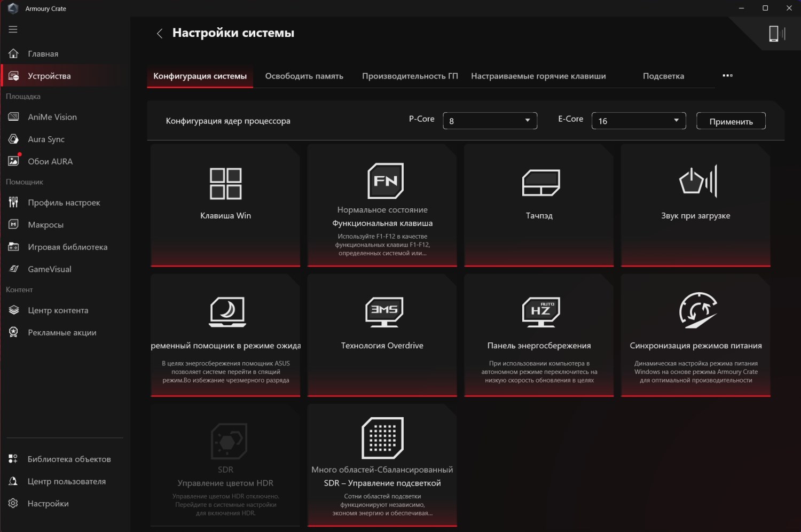The width and height of the screenshot is (801, 532).
Task: Click the hamburger menu icon in sidebar
Action: pyautogui.click(x=13, y=29)
